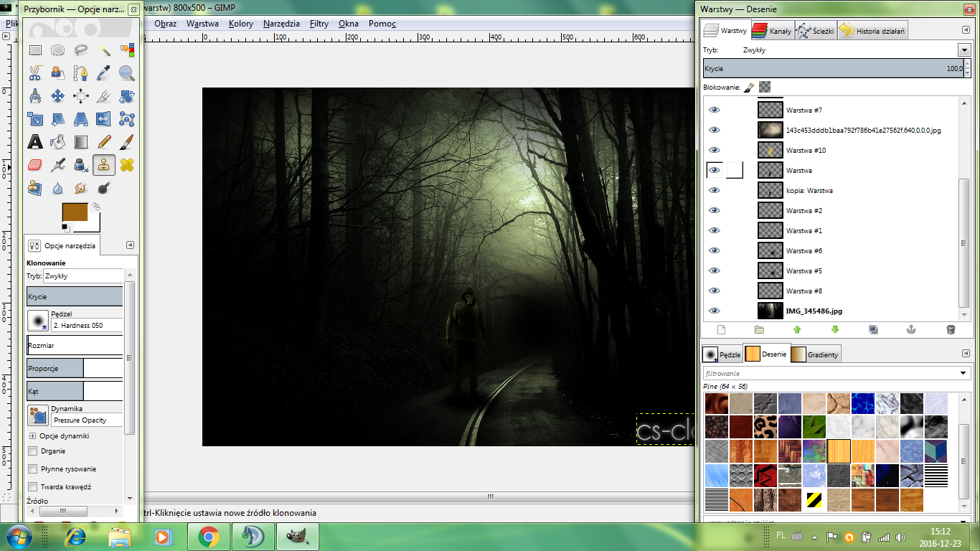980x551 pixels.
Task: Delete layer using the trash icon
Action: (951, 330)
